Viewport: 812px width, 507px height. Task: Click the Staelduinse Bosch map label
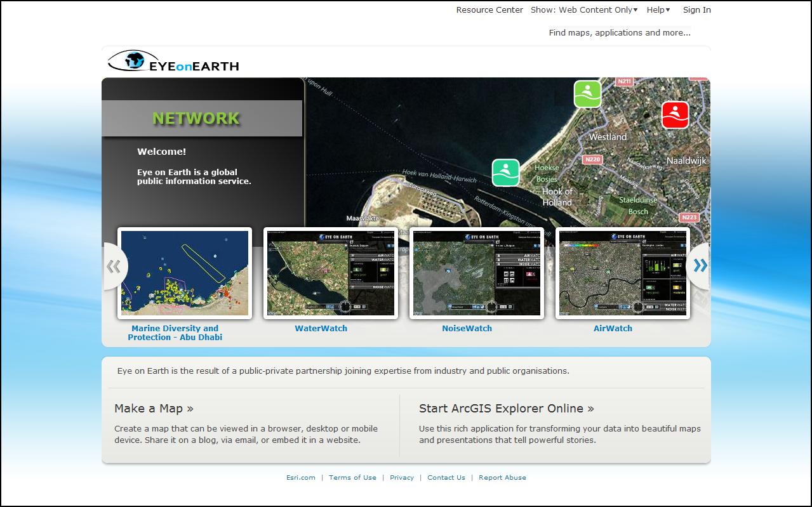(x=638, y=206)
